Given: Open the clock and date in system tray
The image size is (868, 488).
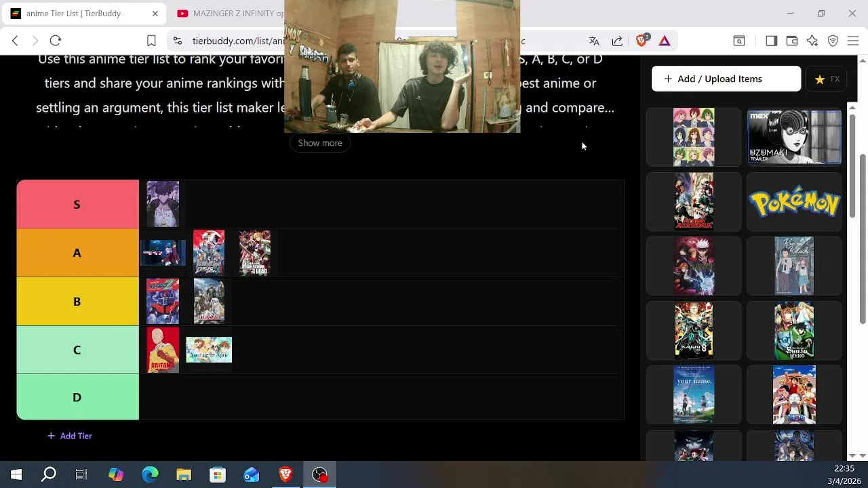Looking at the screenshot, I should [844, 474].
